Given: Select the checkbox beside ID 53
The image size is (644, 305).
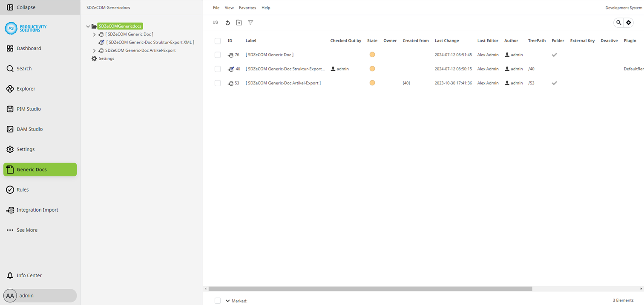Looking at the screenshot, I should click(x=218, y=83).
